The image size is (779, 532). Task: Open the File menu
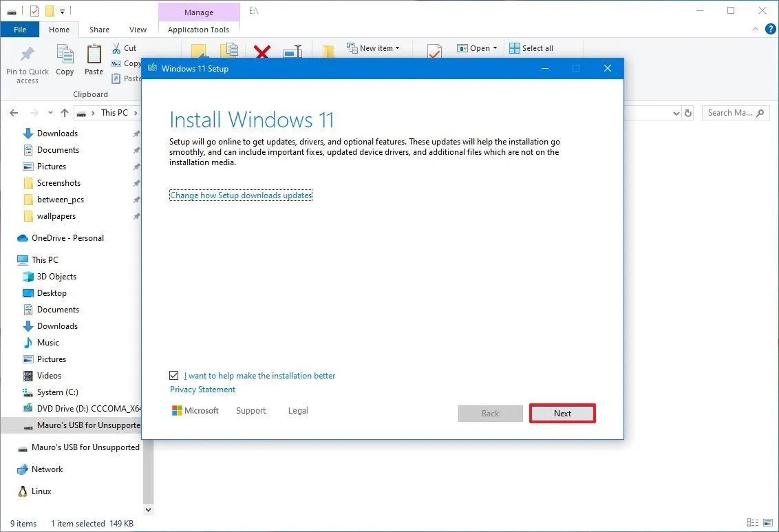click(x=20, y=30)
